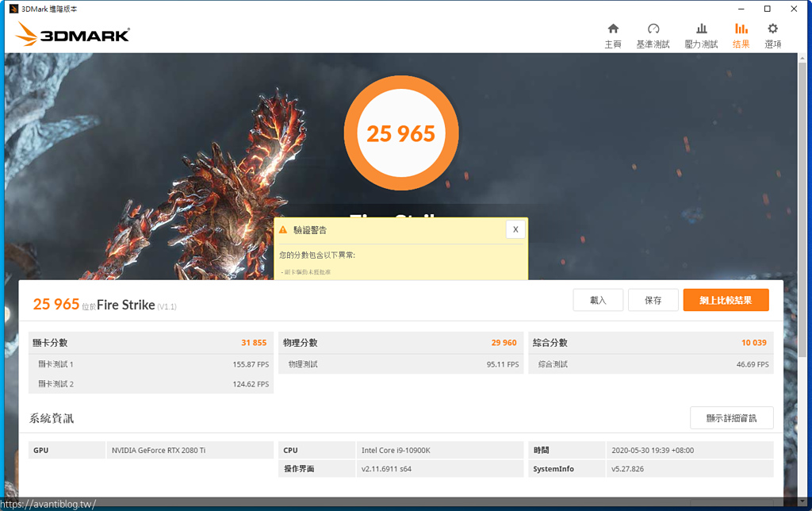Image resolution: width=812 pixels, height=511 pixels.
Task: Click 124.62 FPS graphics test 2 value
Action: pyautogui.click(x=251, y=384)
